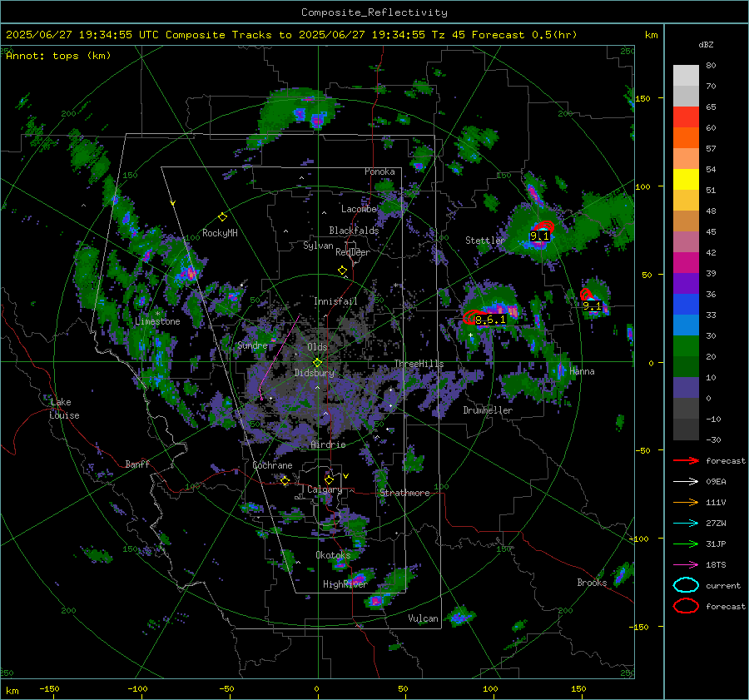Click the 60 dBZ red color swatch

coord(686,117)
